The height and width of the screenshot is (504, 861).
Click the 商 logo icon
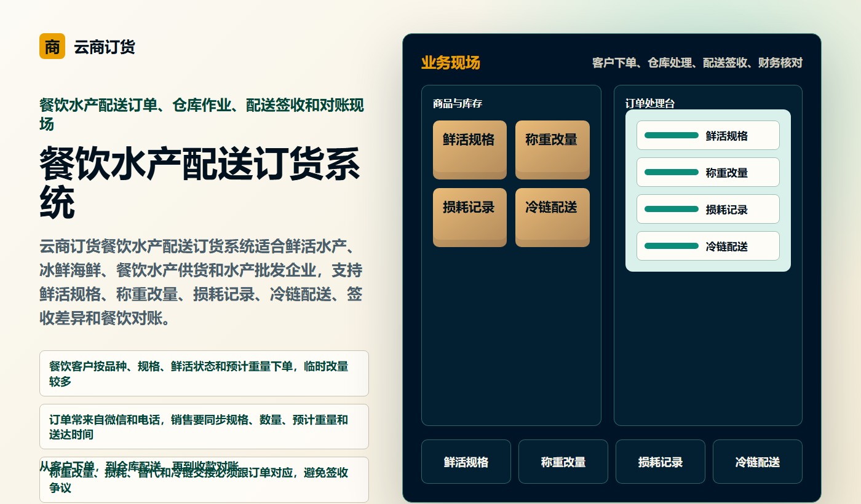pyautogui.click(x=52, y=46)
